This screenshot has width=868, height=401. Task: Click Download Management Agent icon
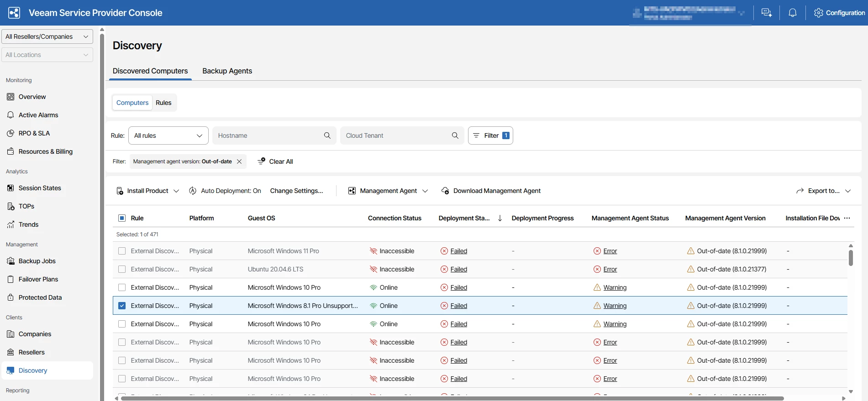click(x=445, y=191)
